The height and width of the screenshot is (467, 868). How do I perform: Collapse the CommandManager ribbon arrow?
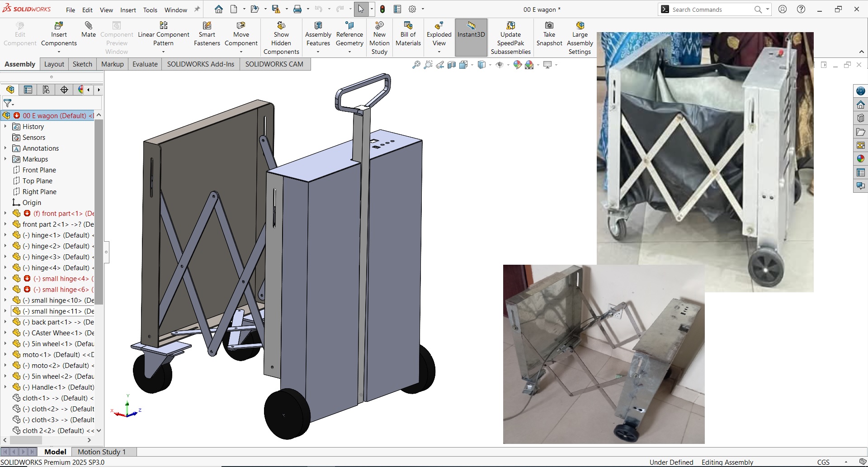[862, 52]
